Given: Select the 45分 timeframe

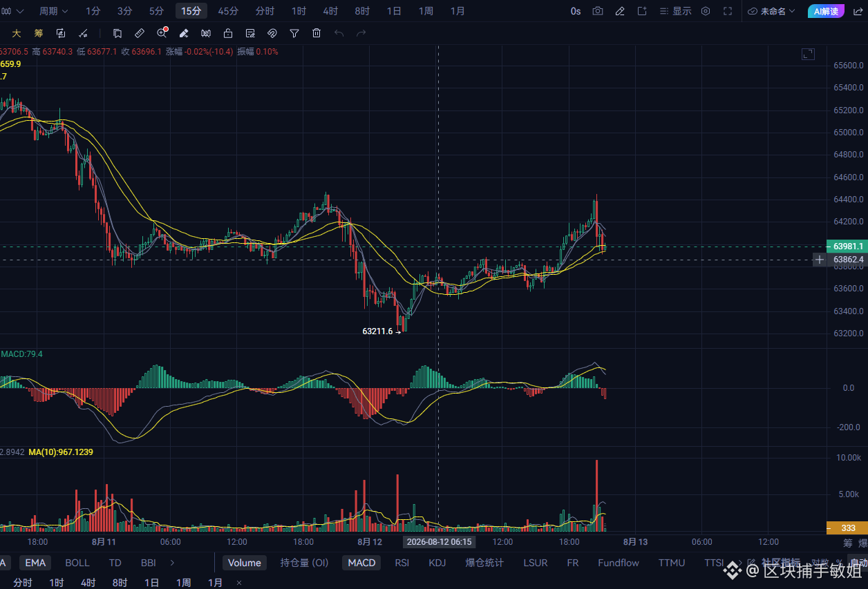Looking at the screenshot, I should tap(229, 11).
